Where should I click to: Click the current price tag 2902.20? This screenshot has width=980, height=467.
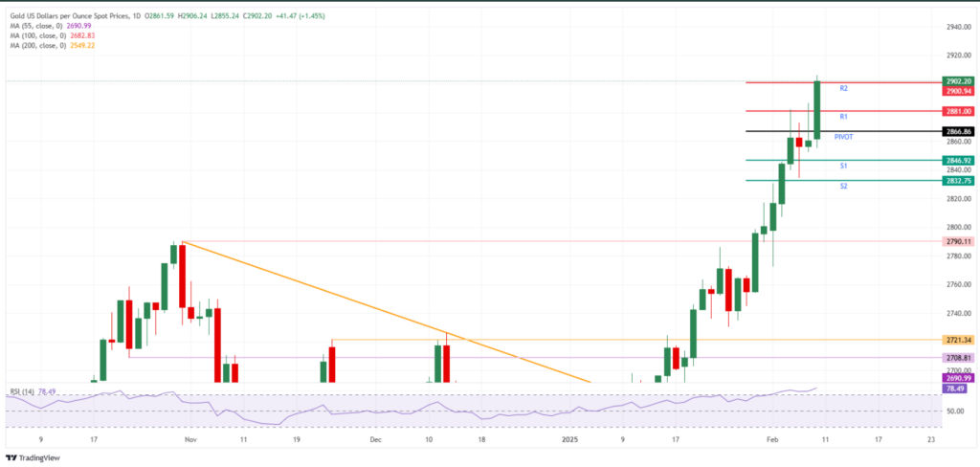(960, 81)
